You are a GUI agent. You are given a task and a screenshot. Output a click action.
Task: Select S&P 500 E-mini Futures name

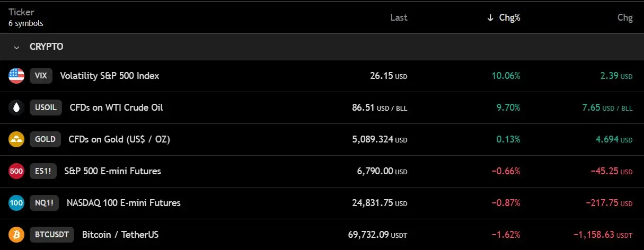(112, 171)
